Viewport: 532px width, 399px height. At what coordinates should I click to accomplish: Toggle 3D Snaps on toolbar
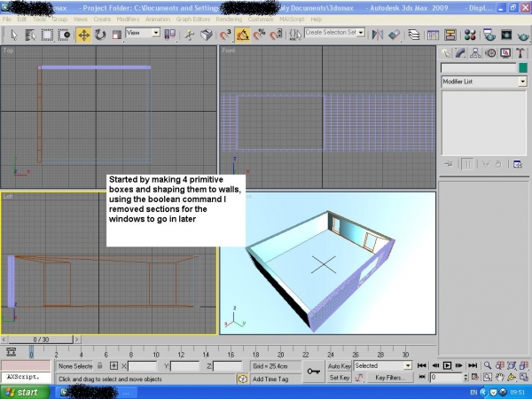[225, 35]
